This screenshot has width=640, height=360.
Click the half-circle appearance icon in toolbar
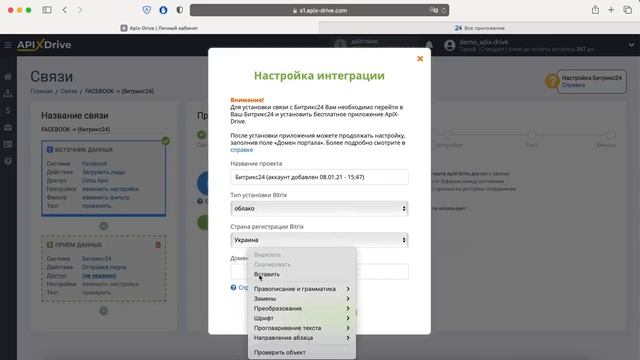click(180, 10)
